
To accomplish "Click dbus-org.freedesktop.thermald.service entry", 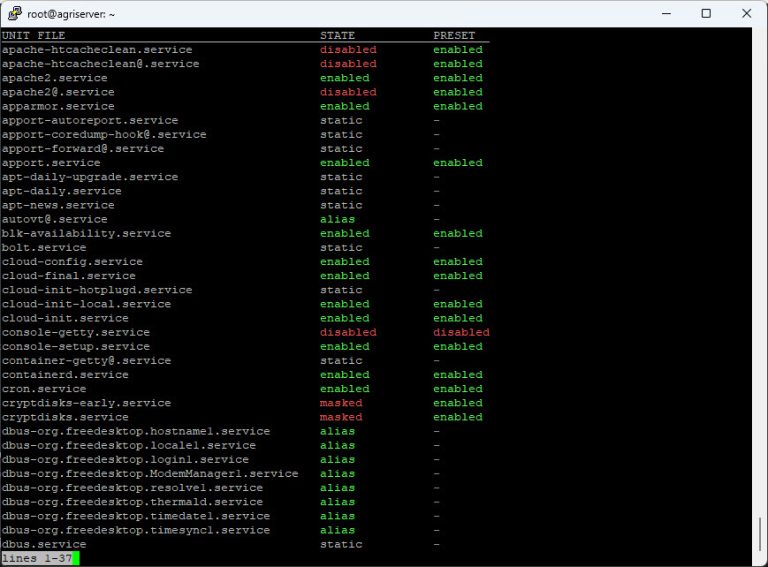I will pos(132,502).
